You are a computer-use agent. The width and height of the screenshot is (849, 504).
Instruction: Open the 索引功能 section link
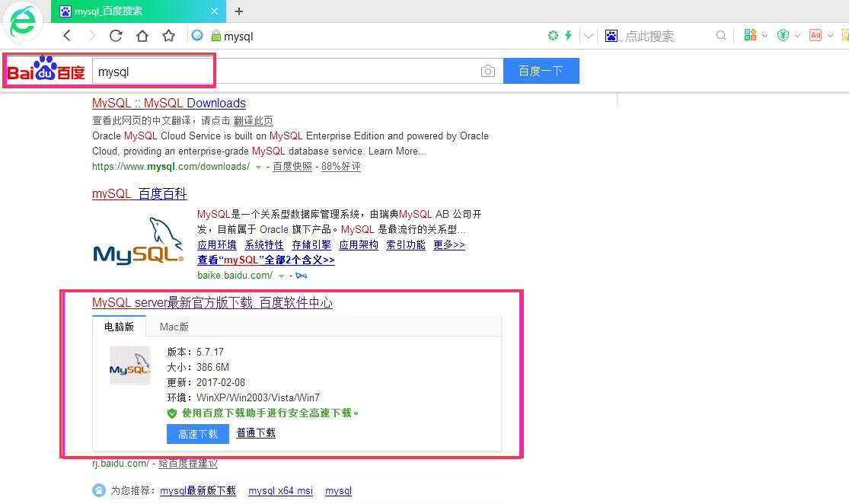(x=406, y=244)
